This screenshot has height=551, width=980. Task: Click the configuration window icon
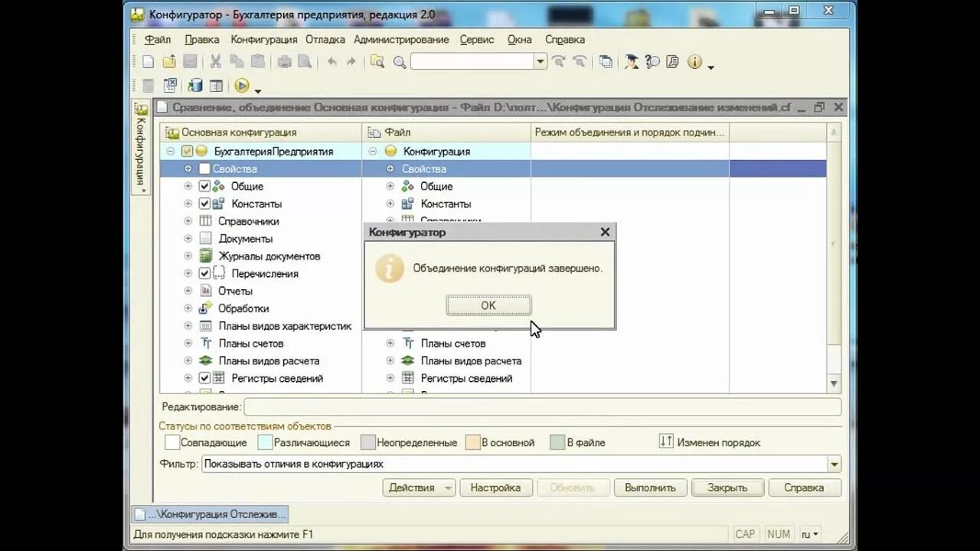(216, 86)
